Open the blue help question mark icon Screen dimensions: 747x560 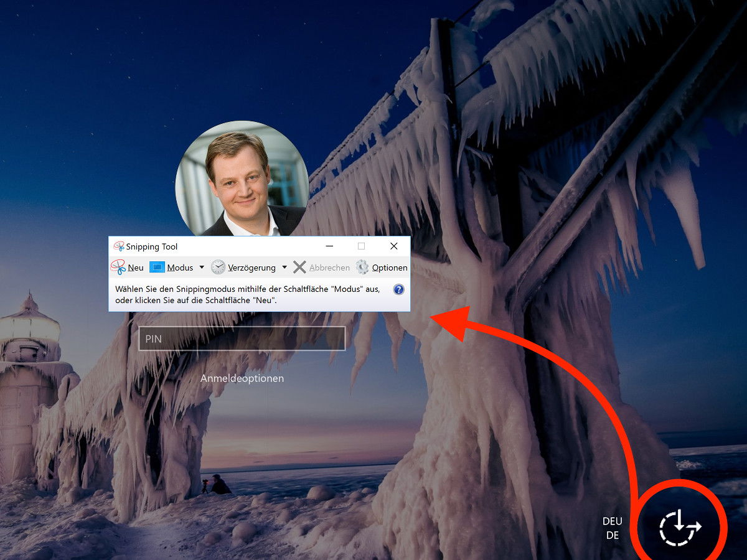pyautogui.click(x=399, y=289)
